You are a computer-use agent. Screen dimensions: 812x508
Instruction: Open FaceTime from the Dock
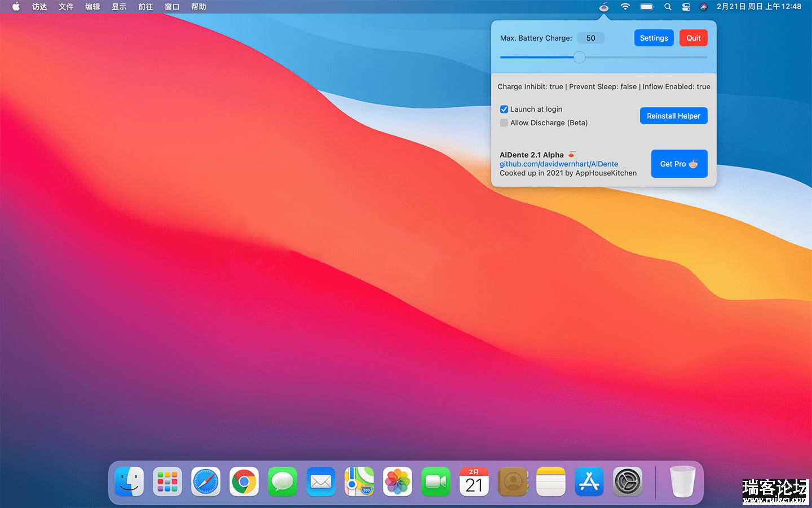(x=436, y=481)
